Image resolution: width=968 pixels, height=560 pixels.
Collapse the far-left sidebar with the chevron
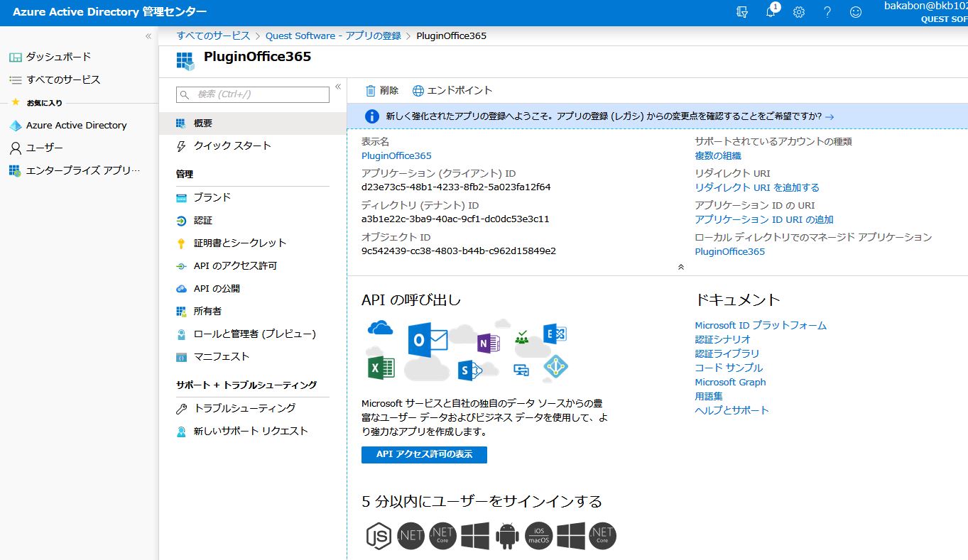point(148,35)
